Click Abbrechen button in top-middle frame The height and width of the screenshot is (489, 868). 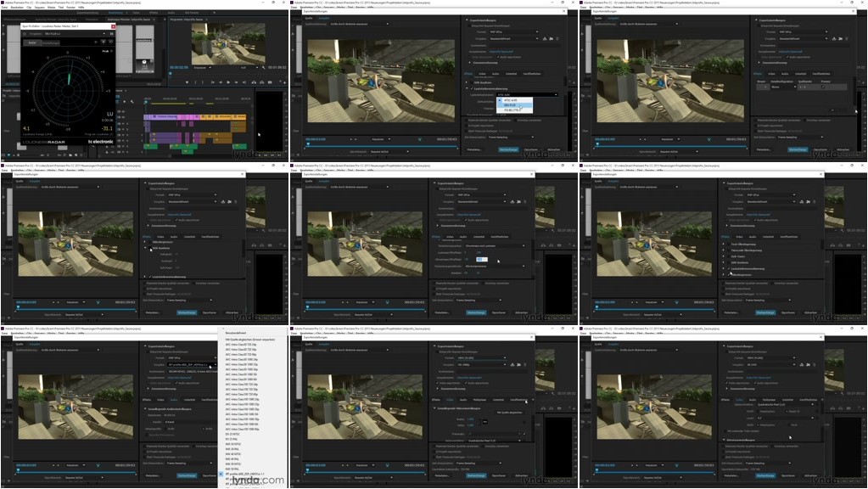(553, 149)
